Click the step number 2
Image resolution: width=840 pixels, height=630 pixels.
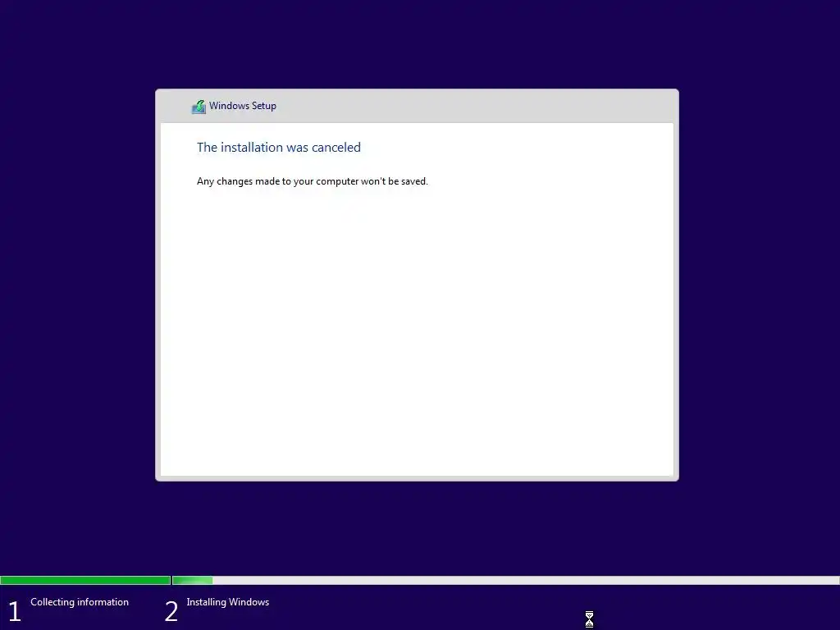click(x=171, y=611)
